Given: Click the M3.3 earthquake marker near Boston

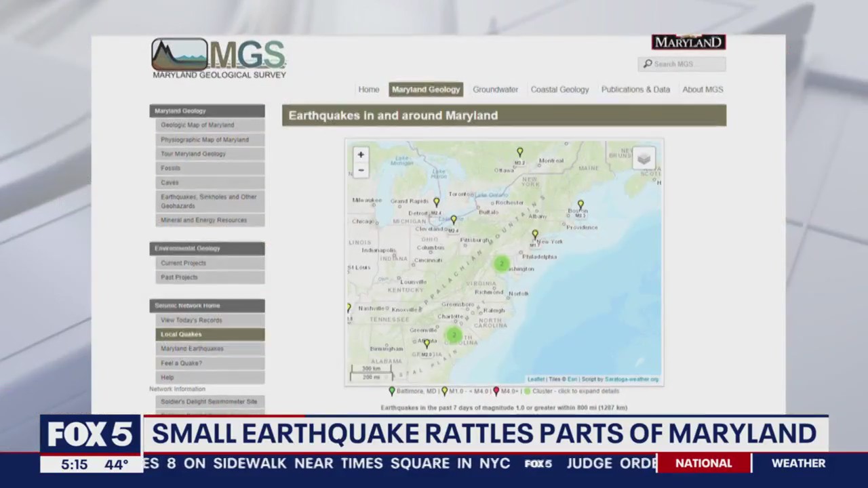Looking at the screenshot, I should (580, 205).
